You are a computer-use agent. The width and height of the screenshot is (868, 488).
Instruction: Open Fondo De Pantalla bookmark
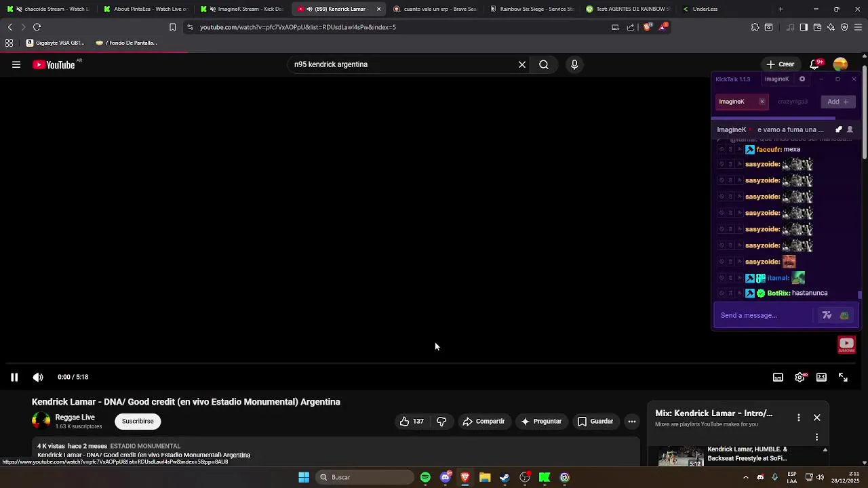[x=126, y=43]
